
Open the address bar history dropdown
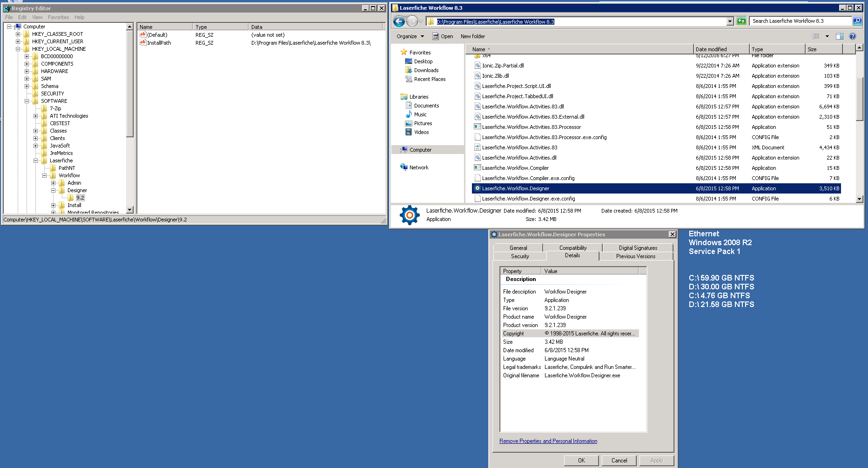click(x=730, y=21)
